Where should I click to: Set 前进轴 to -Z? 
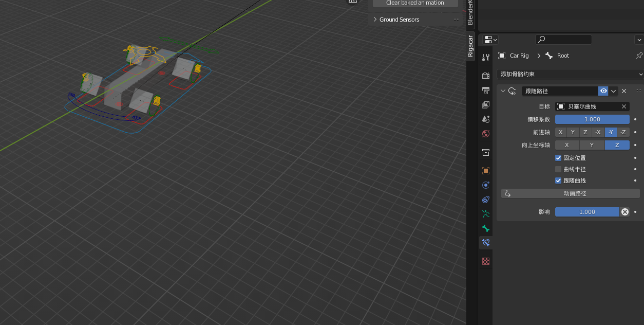(x=623, y=132)
